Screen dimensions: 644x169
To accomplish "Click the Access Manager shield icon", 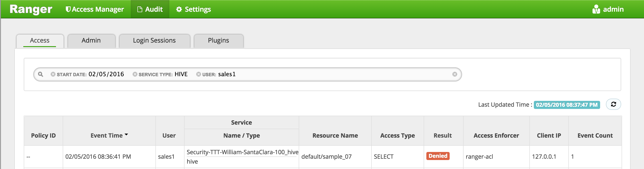I will coord(68,9).
